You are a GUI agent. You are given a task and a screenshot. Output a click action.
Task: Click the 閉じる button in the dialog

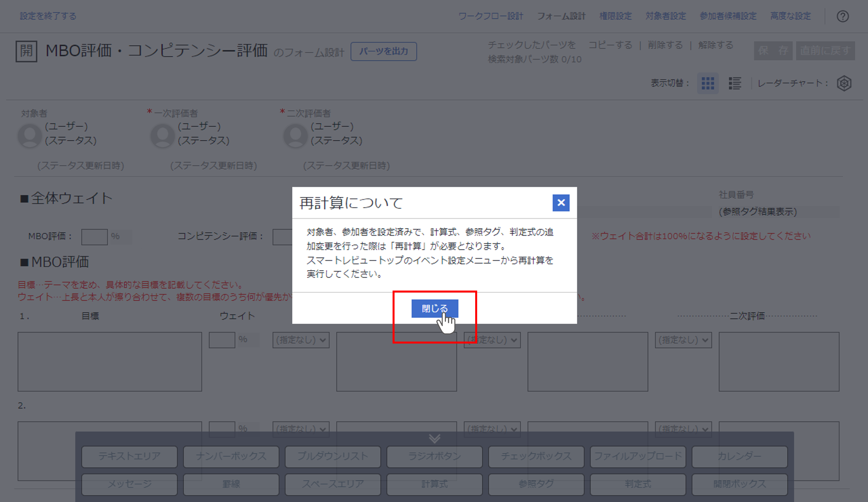(x=435, y=308)
